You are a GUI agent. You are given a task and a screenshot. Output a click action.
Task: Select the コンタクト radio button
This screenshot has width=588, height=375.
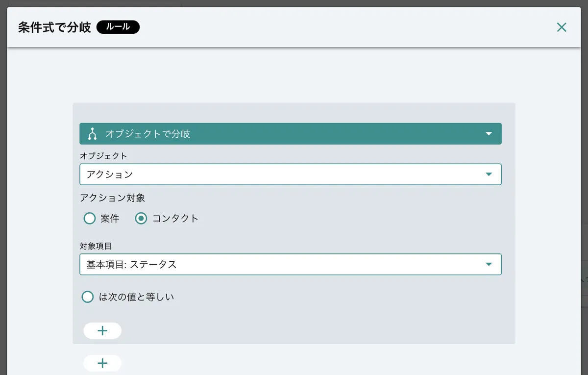click(141, 219)
